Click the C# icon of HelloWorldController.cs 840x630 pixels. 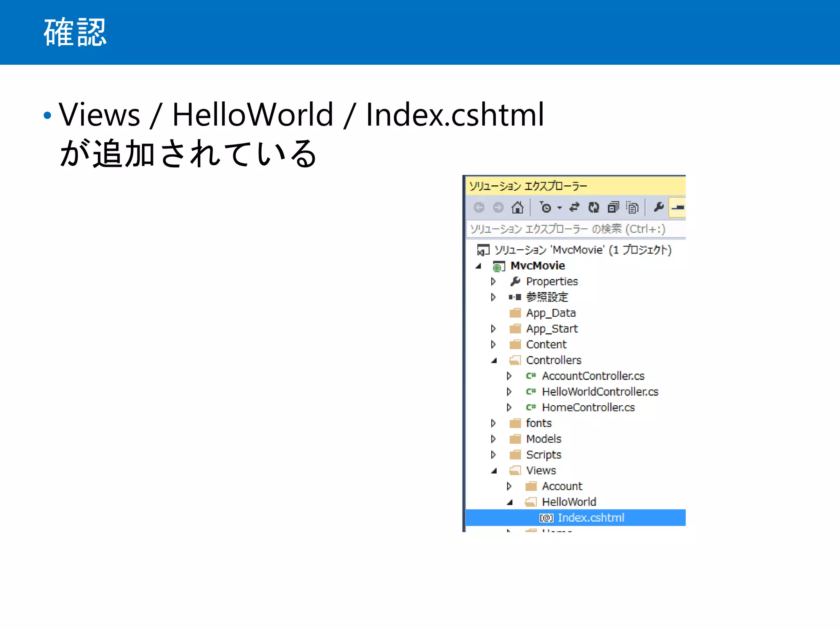[531, 392]
